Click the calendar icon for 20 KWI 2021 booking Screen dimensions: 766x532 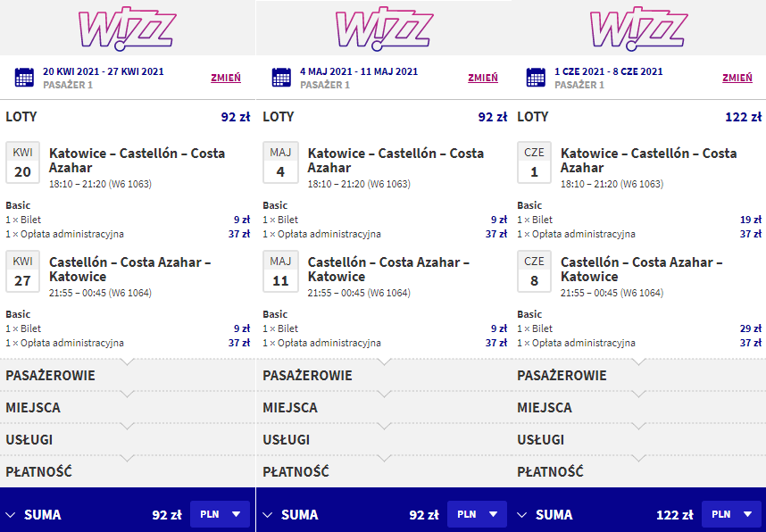tap(24, 78)
